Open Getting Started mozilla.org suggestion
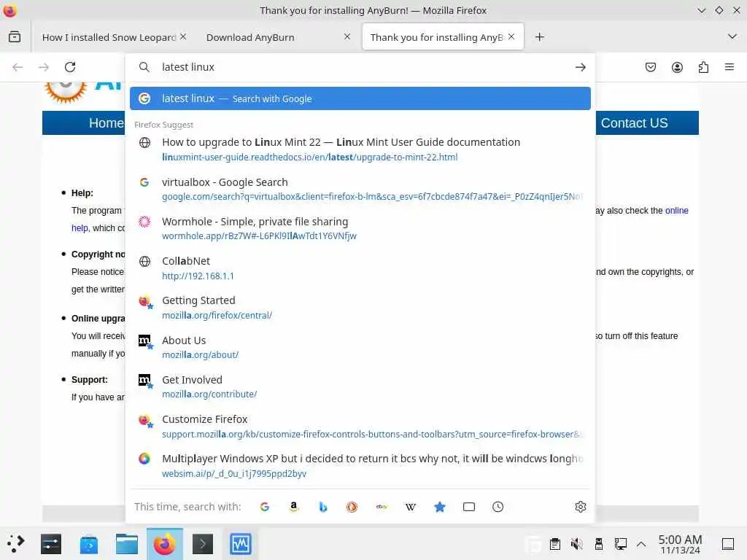 tap(360, 308)
